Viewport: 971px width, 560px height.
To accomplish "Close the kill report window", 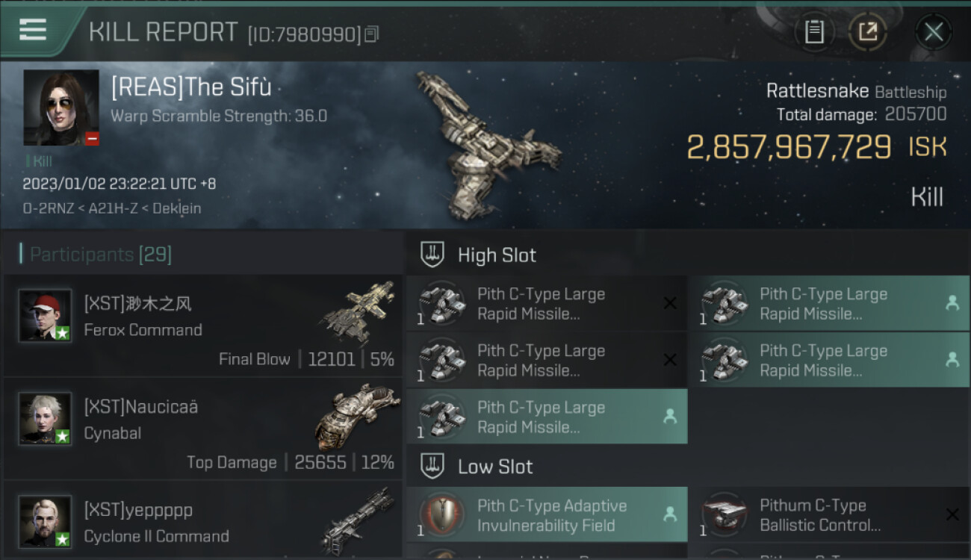I will pos(933,32).
